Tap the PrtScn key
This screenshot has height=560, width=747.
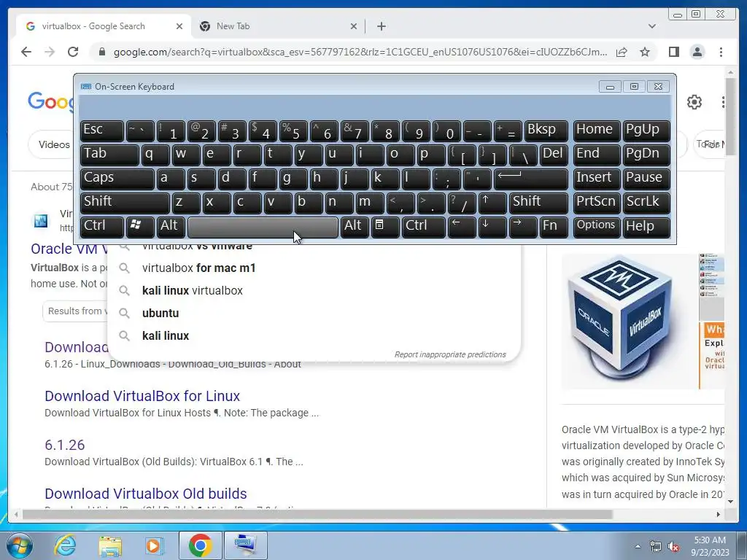pos(597,203)
